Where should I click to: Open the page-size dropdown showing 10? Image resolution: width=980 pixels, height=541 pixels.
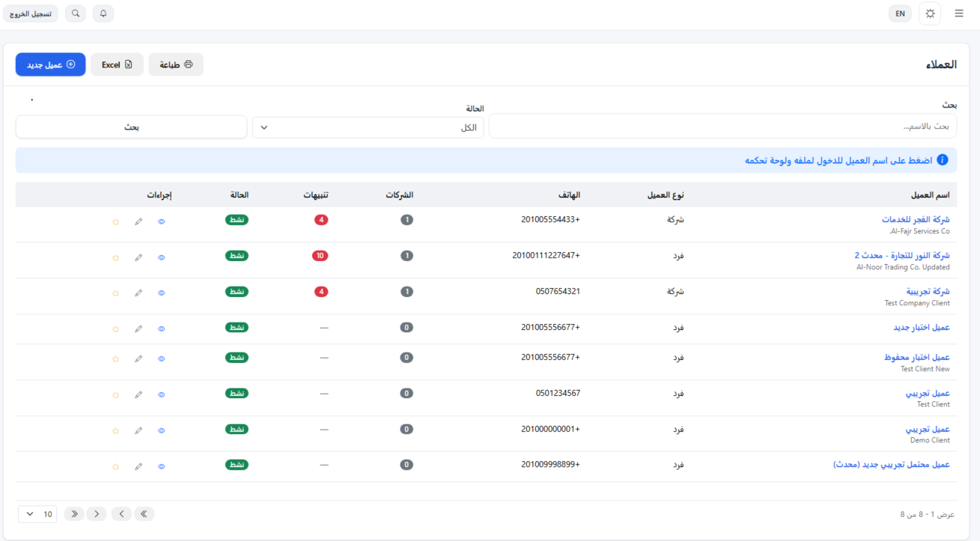pyautogui.click(x=37, y=514)
